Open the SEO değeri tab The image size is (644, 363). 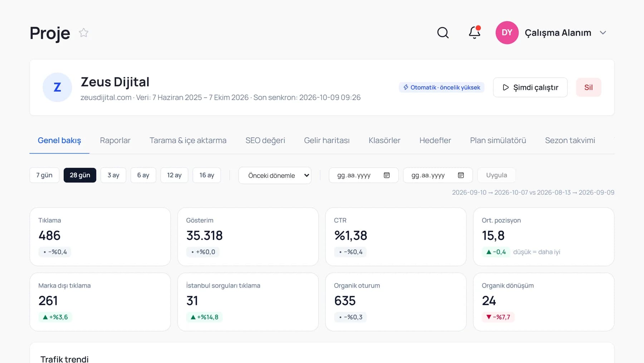click(x=265, y=141)
